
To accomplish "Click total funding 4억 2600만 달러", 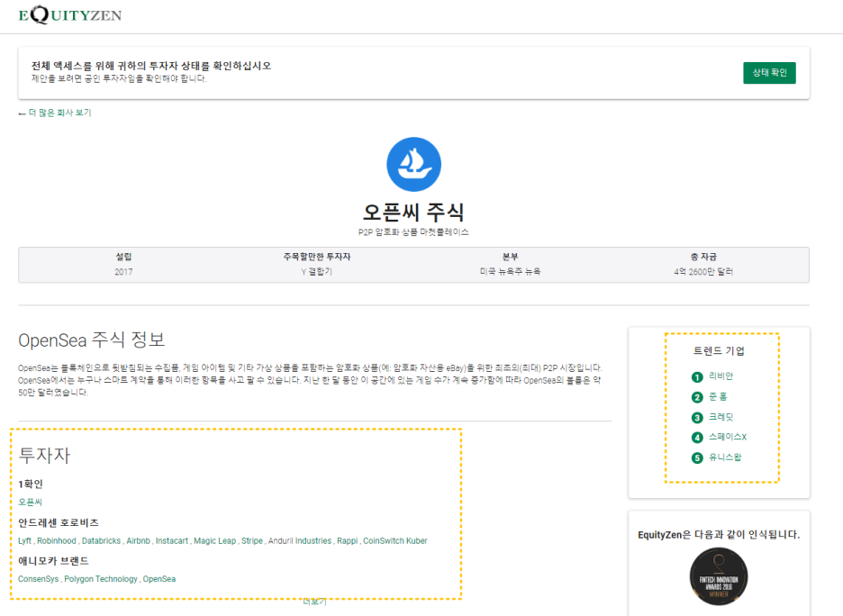I will pyautogui.click(x=703, y=272).
